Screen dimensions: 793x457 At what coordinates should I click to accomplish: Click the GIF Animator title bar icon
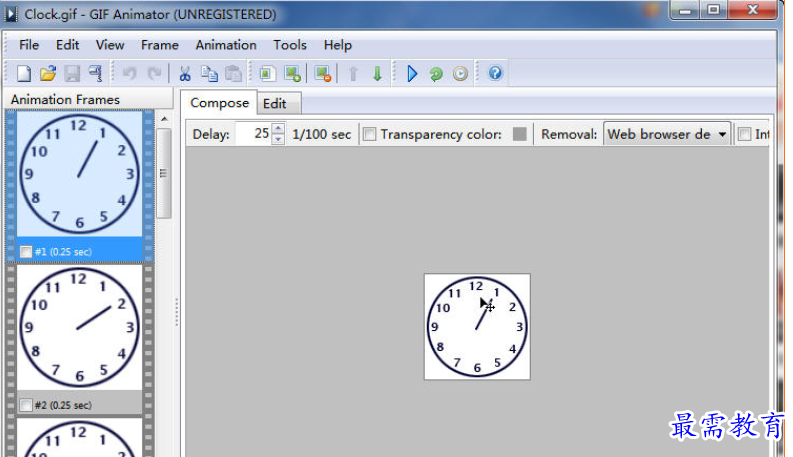11,14
